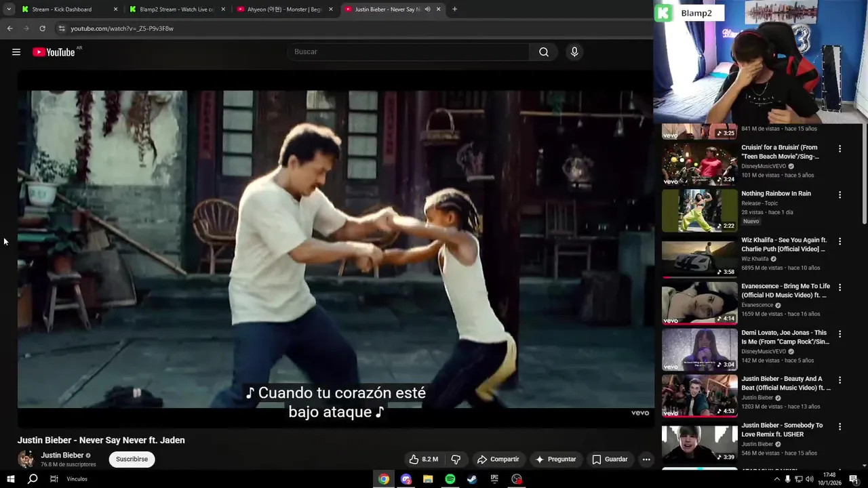The image size is (868, 488).
Task: Click the magnifier search button
Action: point(544,52)
